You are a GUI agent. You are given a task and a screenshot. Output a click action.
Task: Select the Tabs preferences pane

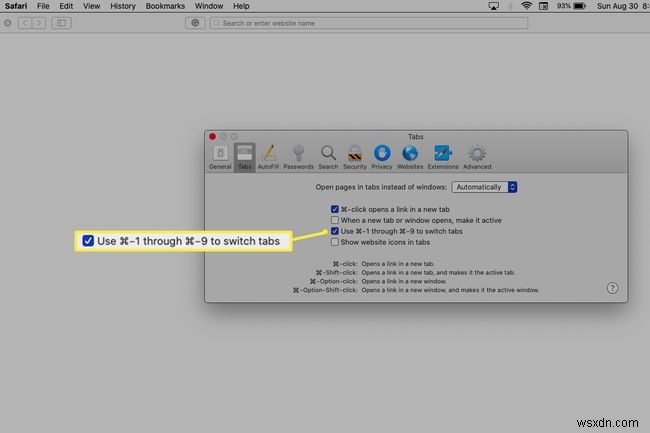point(245,157)
